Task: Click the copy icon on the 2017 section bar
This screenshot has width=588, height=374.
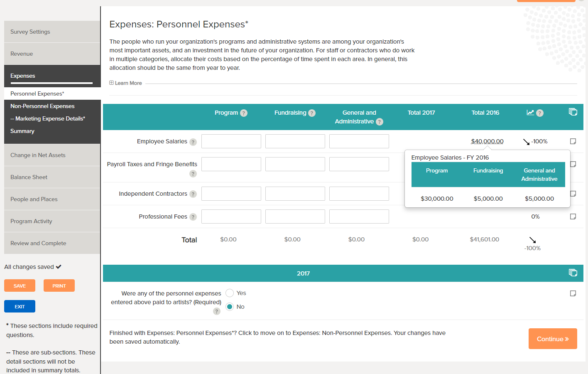Action: click(573, 273)
